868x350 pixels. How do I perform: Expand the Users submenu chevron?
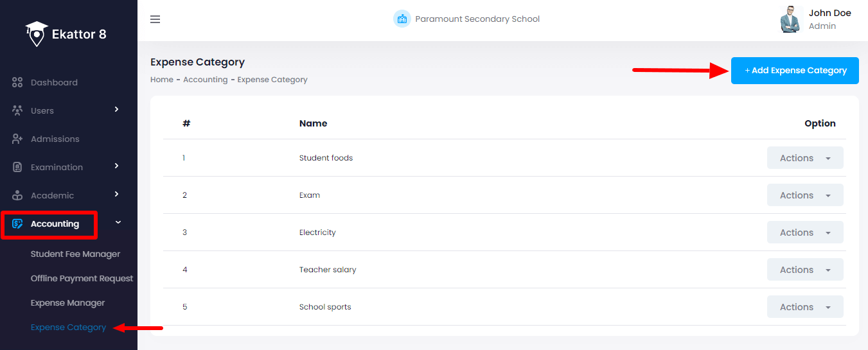click(116, 110)
